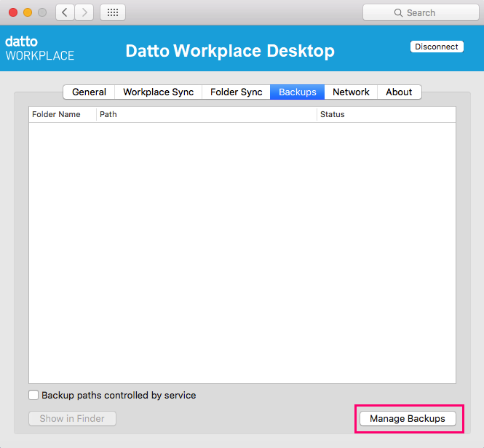Click the search magnifier icon
Image resolution: width=484 pixels, height=448 pixels.
pyautogui.click(x=398, y=13)
